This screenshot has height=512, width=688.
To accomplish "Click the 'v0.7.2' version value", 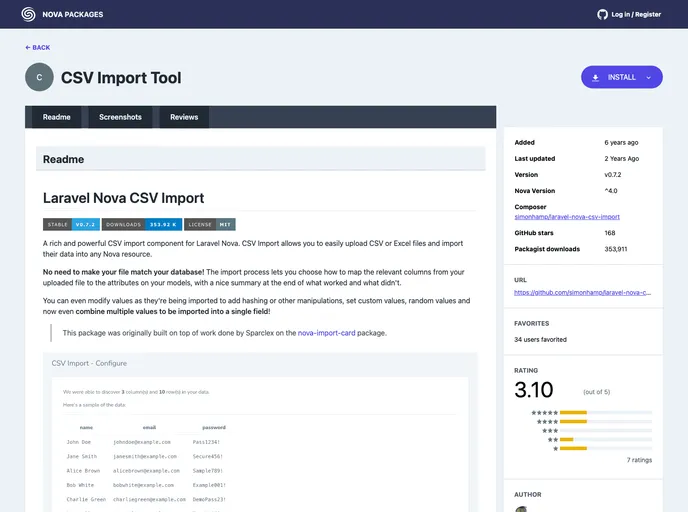I will tap(613, 175).
